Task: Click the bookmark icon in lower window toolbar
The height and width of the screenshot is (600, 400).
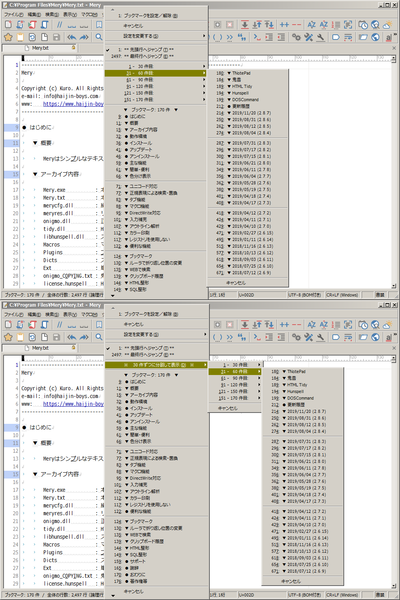Action: click(x=99, y=325)
